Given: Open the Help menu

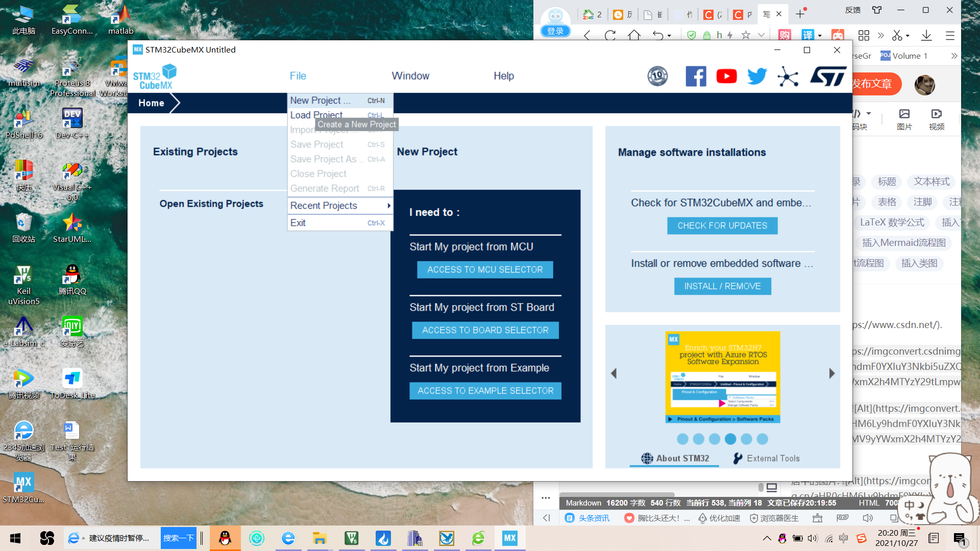Looking at the screenshot, I should (504, 76).
